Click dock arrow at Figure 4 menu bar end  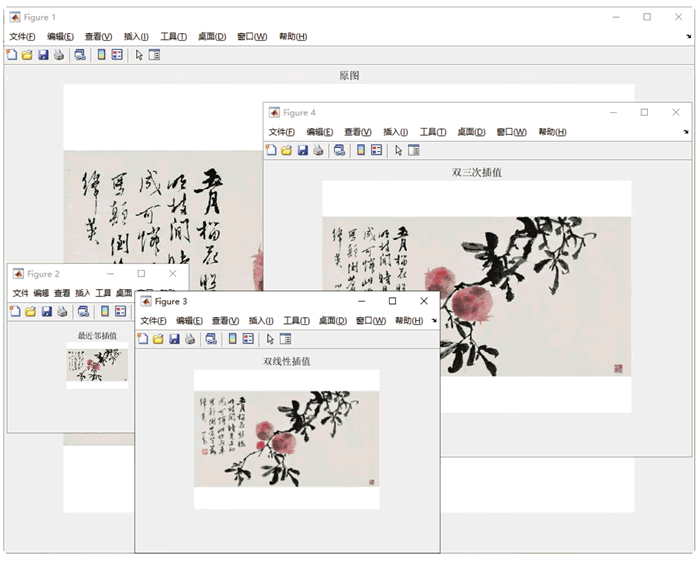(686, 132)
